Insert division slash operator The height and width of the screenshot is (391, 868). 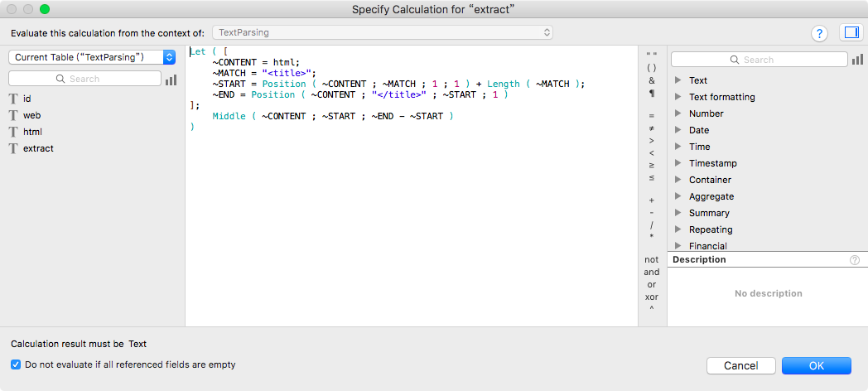click(652, 224)
